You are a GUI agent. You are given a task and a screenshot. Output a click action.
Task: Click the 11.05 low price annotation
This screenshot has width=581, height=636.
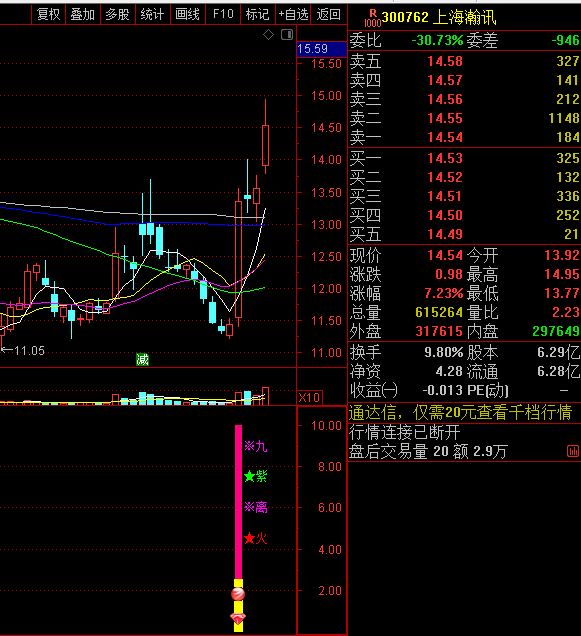[24, 351]
